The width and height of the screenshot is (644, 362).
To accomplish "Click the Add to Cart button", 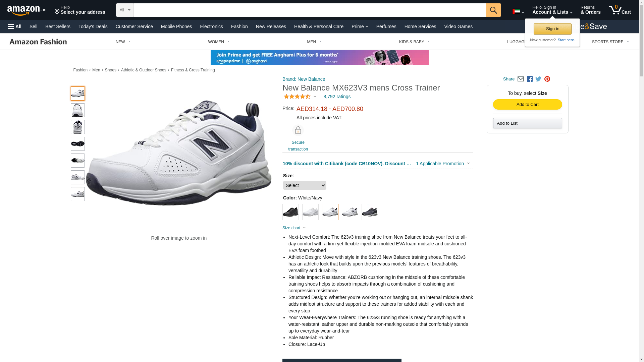I will pos(527,105).
